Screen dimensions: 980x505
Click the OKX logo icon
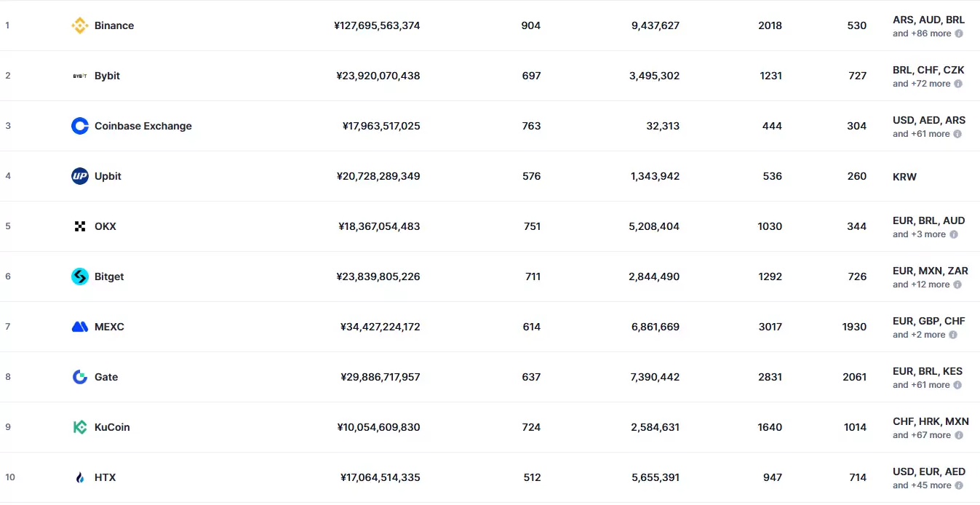coord(80,226)
